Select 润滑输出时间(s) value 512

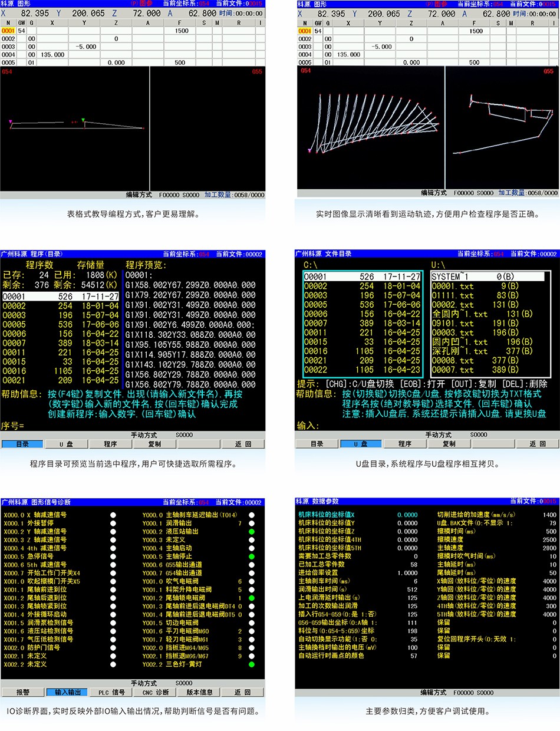pyautogui.click(x=412, y=589)
